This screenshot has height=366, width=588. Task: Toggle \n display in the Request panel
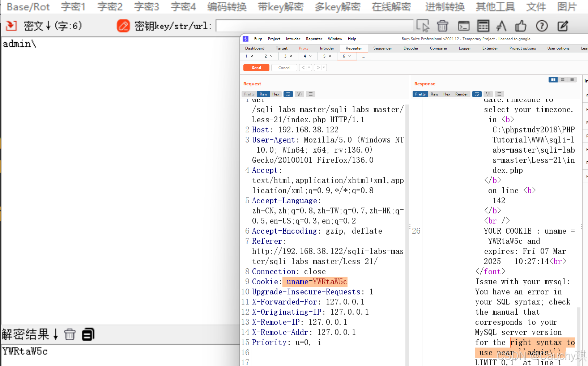point(299,94)
